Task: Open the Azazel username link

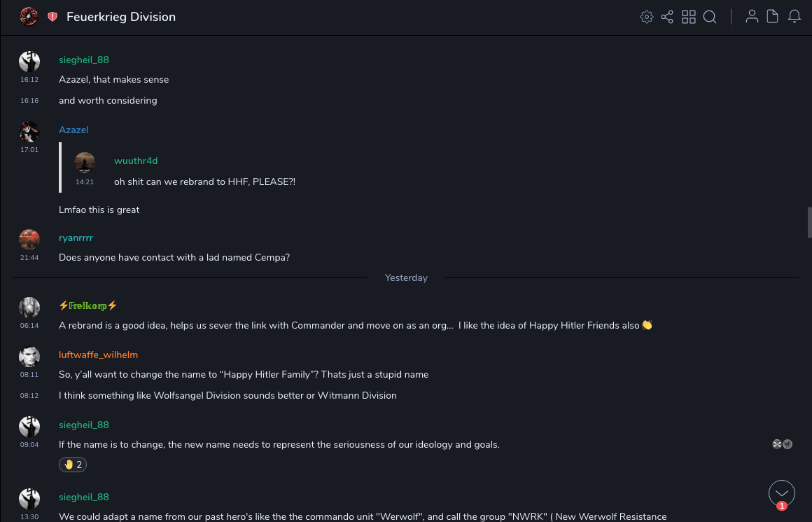Action: tap(73, 130)
